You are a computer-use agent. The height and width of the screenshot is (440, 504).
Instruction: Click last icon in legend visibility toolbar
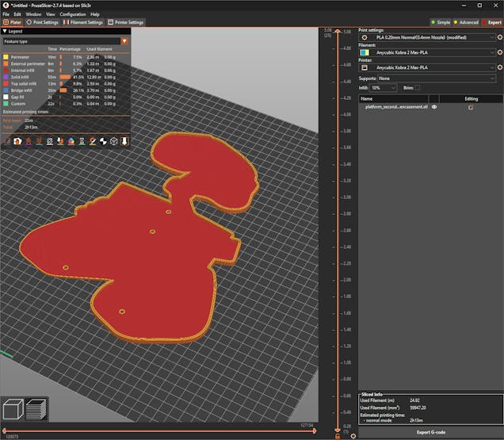point(124,141)
